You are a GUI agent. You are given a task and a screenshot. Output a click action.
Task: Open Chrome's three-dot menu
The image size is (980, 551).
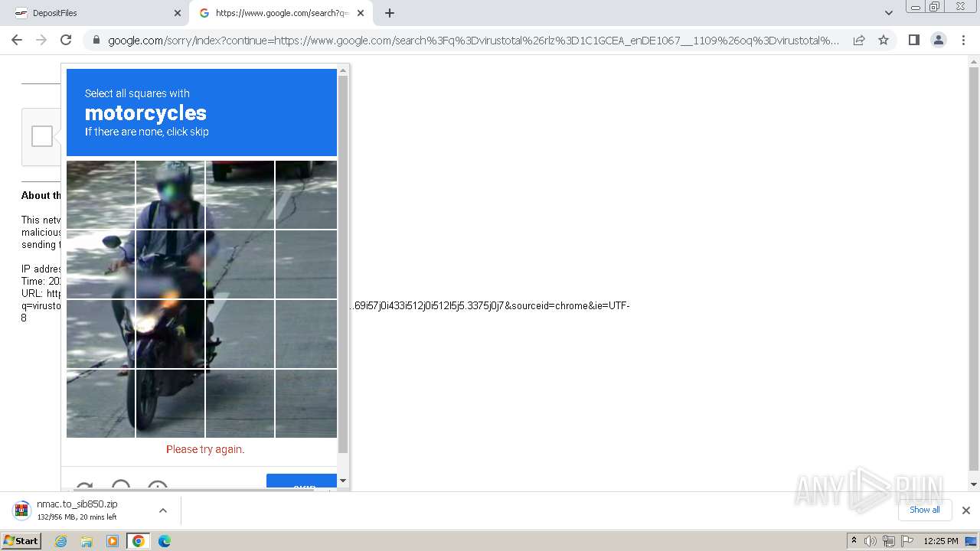[x=963, y=40]
